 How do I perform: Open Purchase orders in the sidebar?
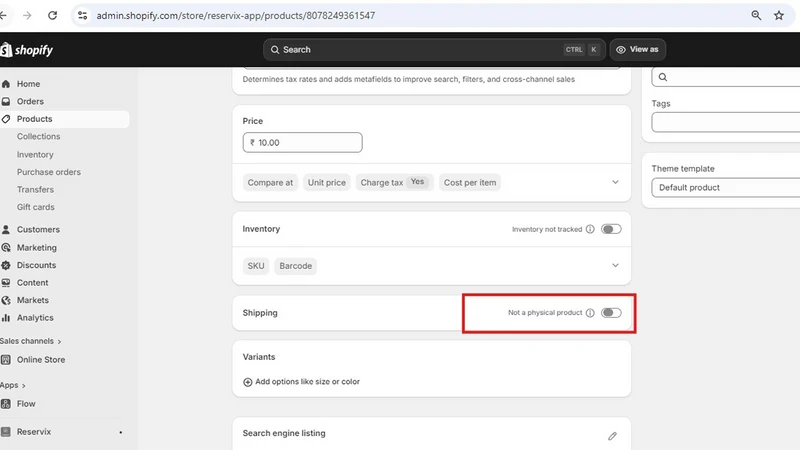[x=48, y=172]
